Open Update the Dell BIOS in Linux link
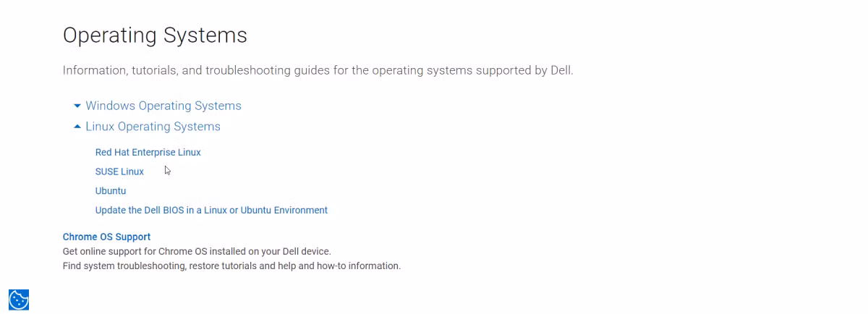 pyautogui.click(x=211, y=211)
